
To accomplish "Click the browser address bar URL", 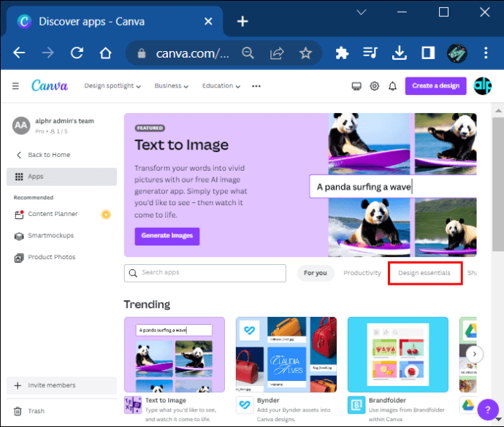I will point(192,53).
